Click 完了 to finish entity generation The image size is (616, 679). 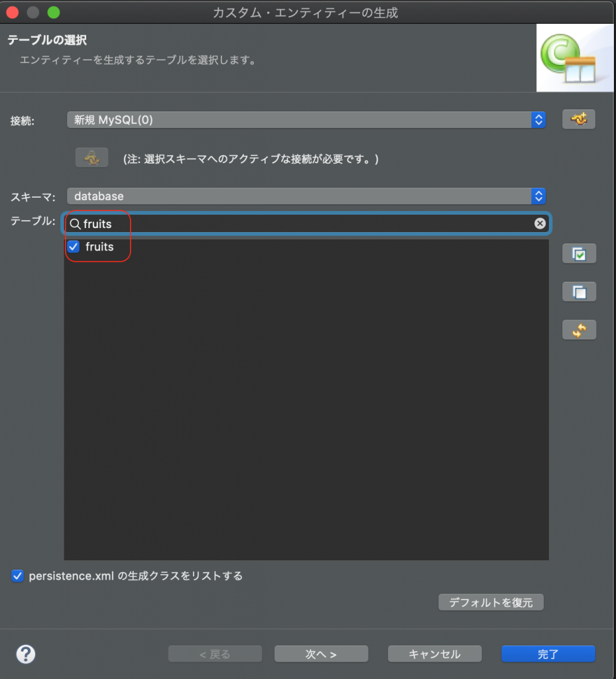click(548, 653)
